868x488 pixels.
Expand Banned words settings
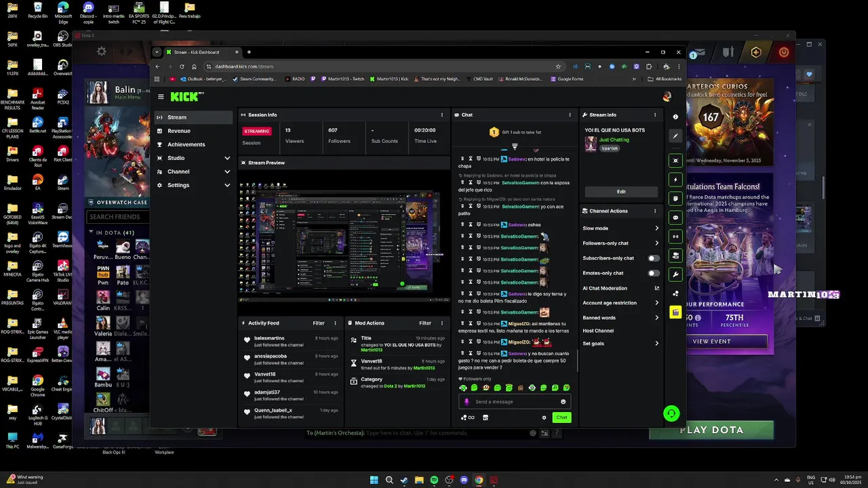[656, 318]
